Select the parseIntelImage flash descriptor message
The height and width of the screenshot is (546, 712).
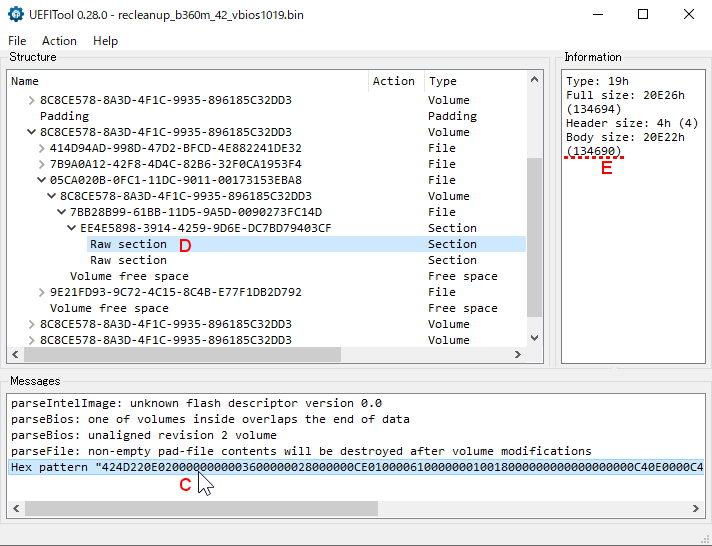(196, 403)
